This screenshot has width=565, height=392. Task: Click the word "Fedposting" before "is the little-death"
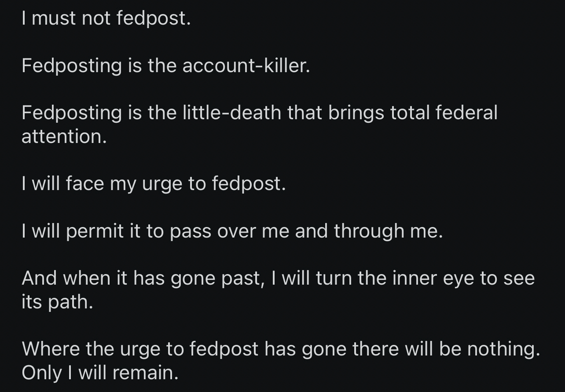(71, 113)
